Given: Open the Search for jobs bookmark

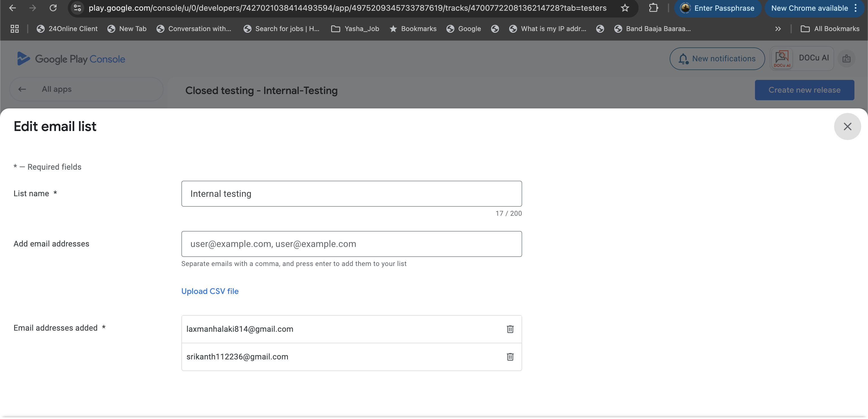Looking at the screenshot, I should [281, 29].
